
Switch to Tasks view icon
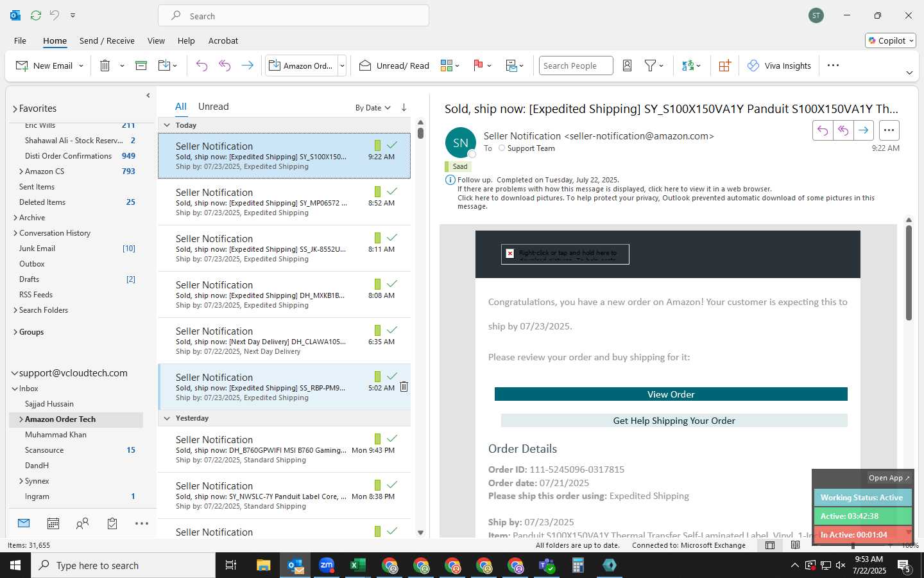112,524
